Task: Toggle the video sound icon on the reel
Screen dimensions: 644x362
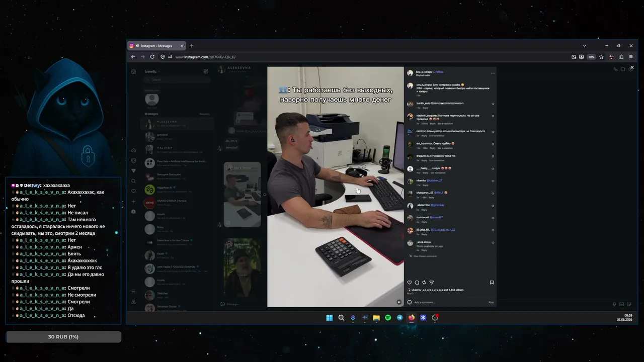Action: click(x=399, y=302)
